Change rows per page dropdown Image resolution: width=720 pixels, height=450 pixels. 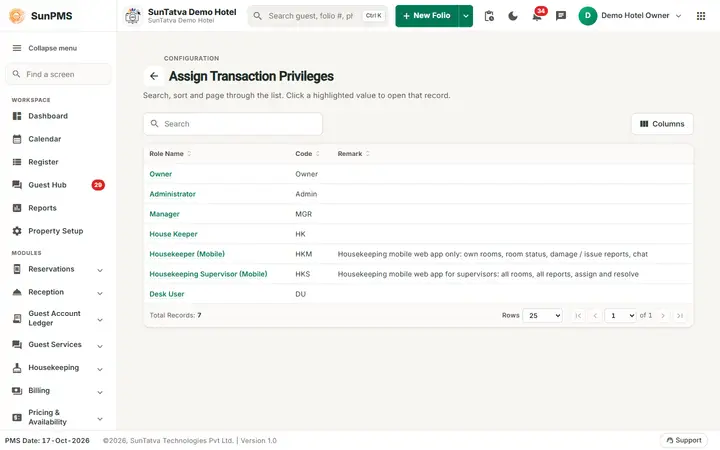point(543,315)
